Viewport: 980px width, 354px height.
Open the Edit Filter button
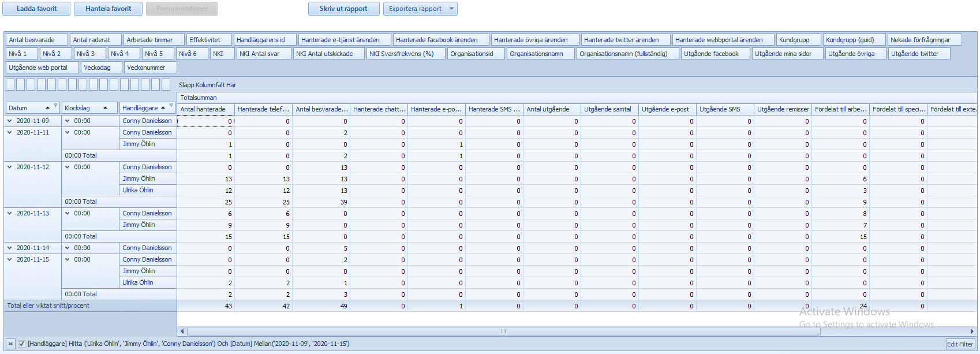coord(960,344)
